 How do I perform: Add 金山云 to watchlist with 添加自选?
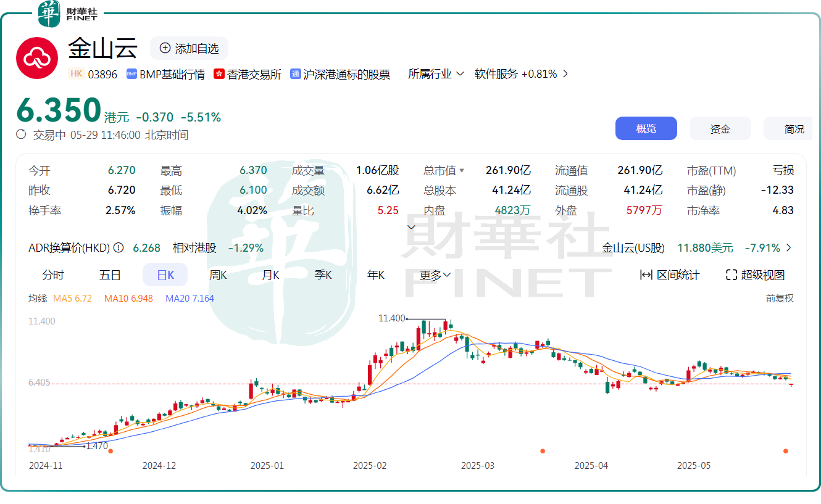pyautogui.click(x=189, y=48)
